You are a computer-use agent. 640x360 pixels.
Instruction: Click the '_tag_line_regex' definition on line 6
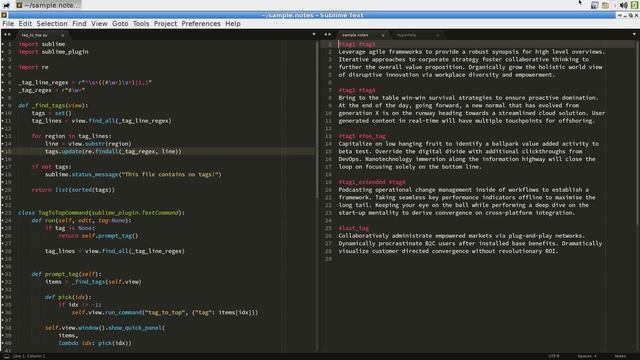[x=85, y=82]
